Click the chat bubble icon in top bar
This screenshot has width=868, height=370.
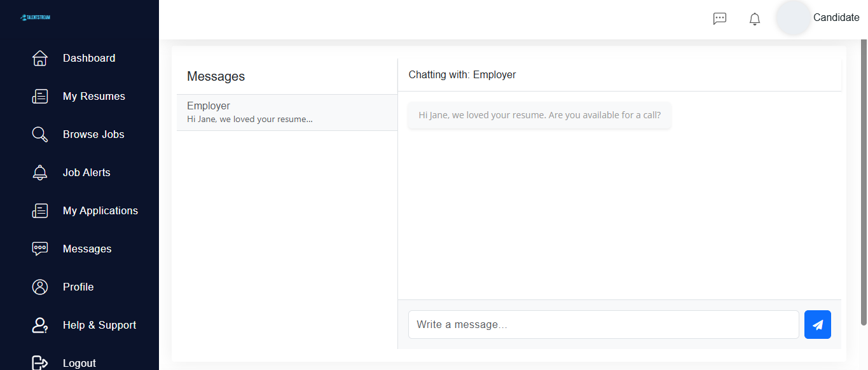pos(719,18)
